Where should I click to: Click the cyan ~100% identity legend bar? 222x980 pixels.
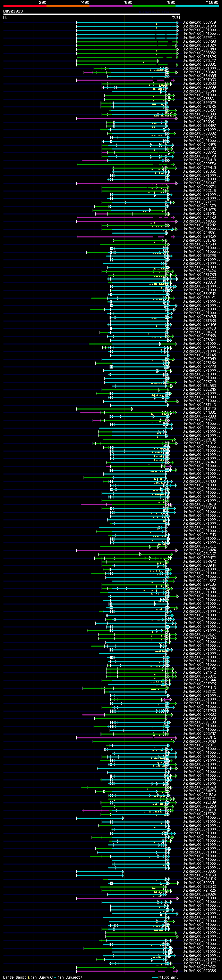pyautogui.click(x=197, y=6)
